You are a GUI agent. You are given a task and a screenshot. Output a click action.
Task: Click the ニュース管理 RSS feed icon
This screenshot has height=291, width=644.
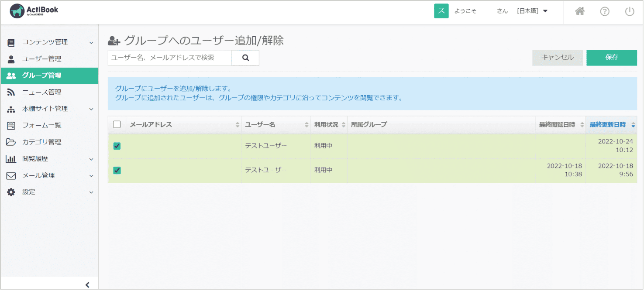point(10,92)
